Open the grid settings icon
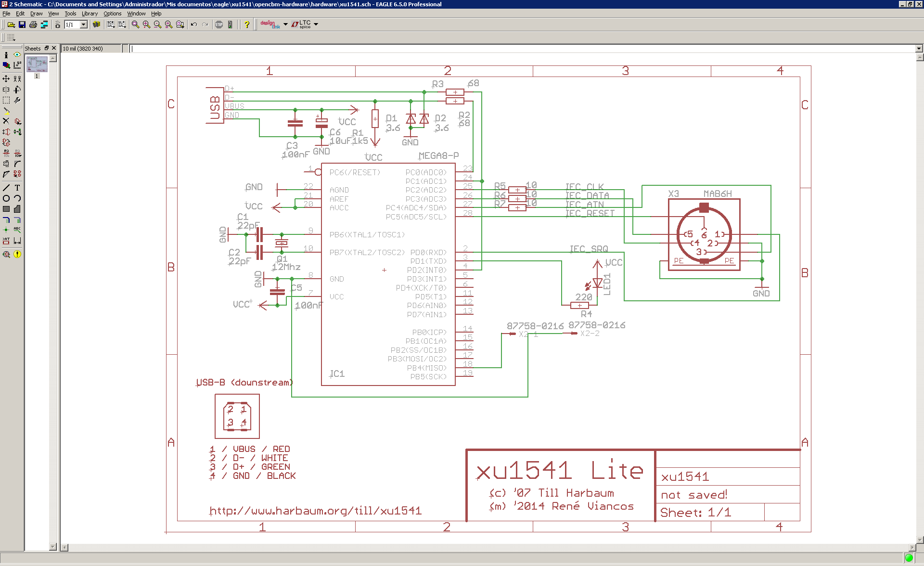 pyautogui.click(x=11, y=37)
